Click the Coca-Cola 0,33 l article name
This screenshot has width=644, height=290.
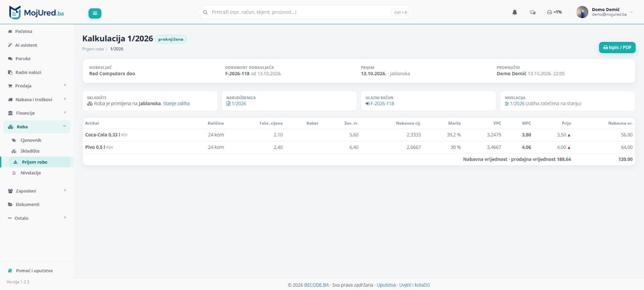[x=102, y=135]
